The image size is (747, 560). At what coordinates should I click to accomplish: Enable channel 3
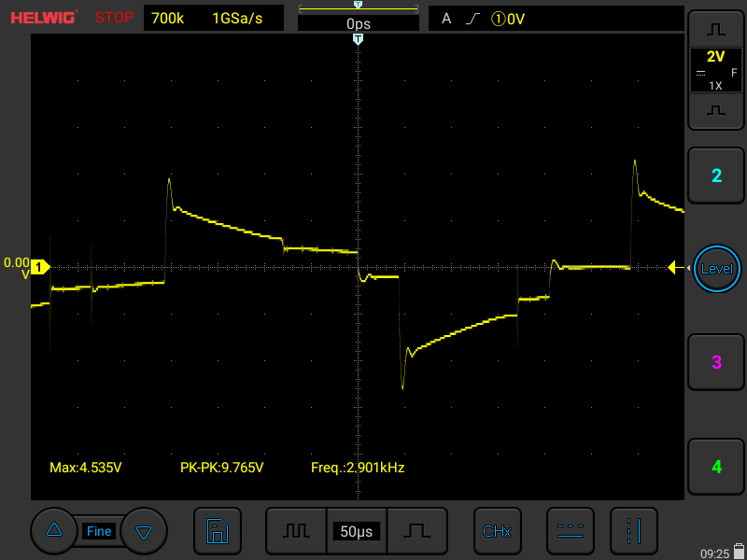pyautogui.click(x=716, y=362)
